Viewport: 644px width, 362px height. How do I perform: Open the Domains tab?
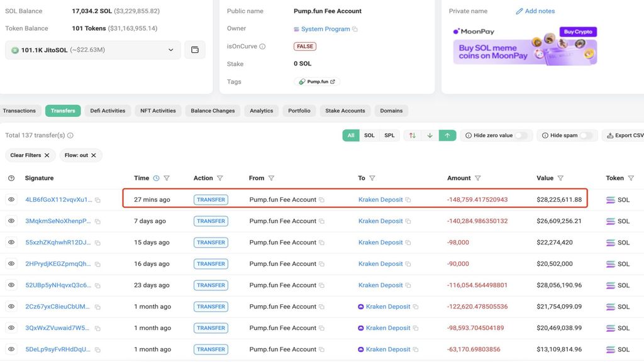click(391, 111)
